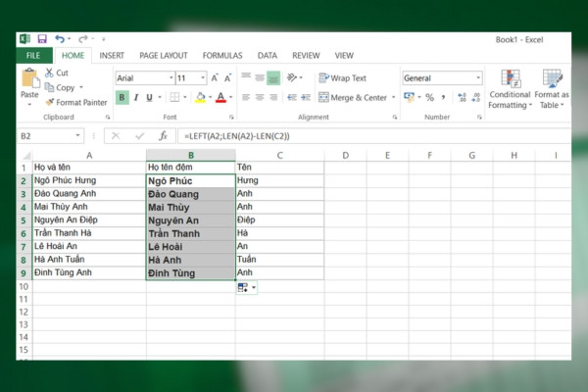The image size is (588, 392).
Task: Switch to the DATA tab
Action: 268,56
